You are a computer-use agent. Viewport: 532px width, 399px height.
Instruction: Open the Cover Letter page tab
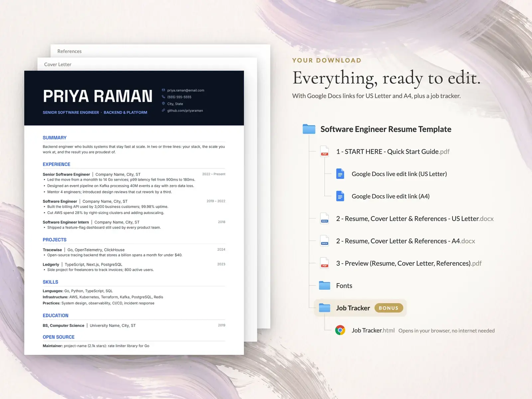58,64
